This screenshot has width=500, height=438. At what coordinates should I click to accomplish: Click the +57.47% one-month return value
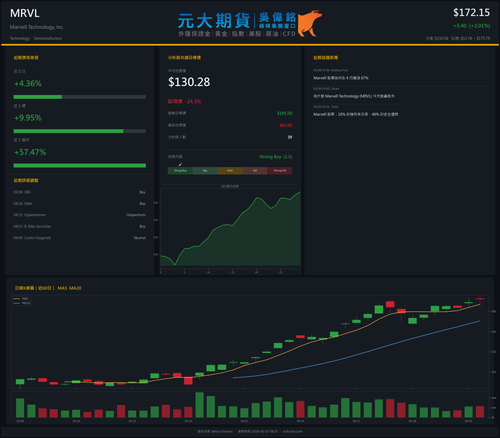click(x=30, y=152)
